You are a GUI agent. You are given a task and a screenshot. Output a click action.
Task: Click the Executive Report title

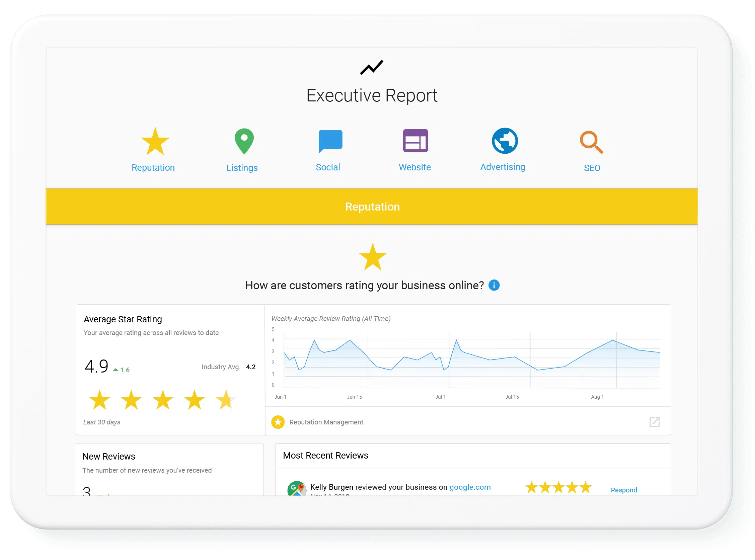click(x=372, y=96)
